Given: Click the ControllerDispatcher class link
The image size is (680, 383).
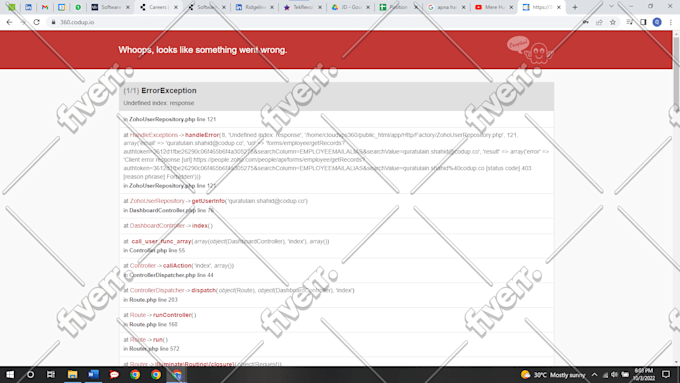Looking at the screenshot, I should [157, 290].
